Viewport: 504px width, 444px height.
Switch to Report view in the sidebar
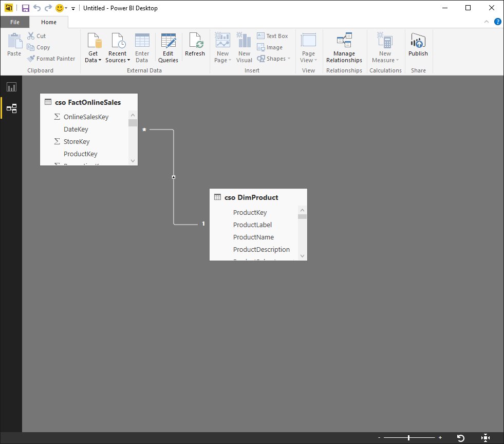[x=11, y=87]
